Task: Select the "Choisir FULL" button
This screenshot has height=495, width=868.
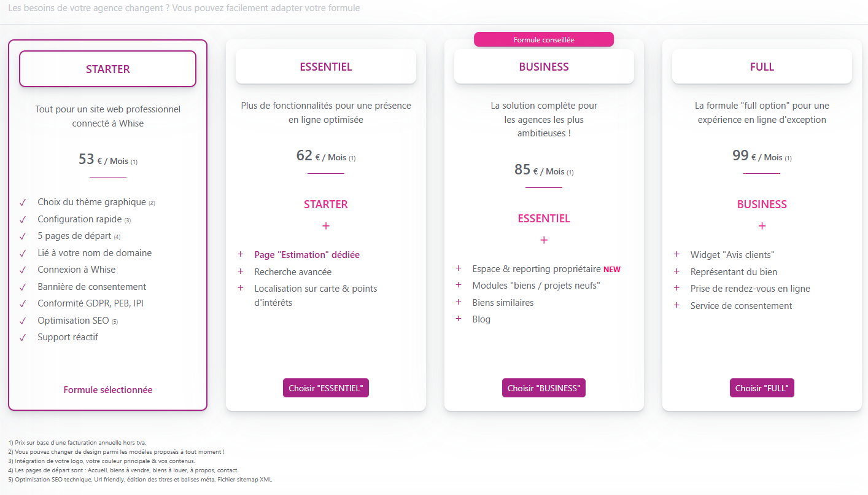Action: [762, 388]
